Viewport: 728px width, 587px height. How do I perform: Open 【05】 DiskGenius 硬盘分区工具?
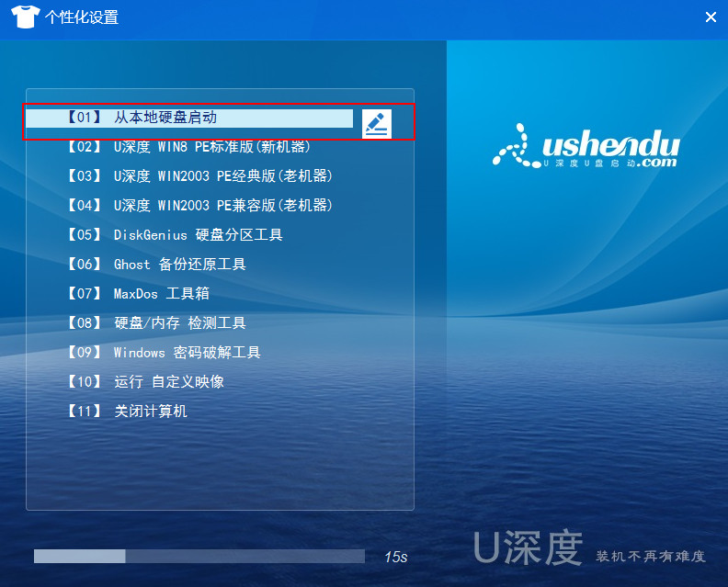point(175,235)
